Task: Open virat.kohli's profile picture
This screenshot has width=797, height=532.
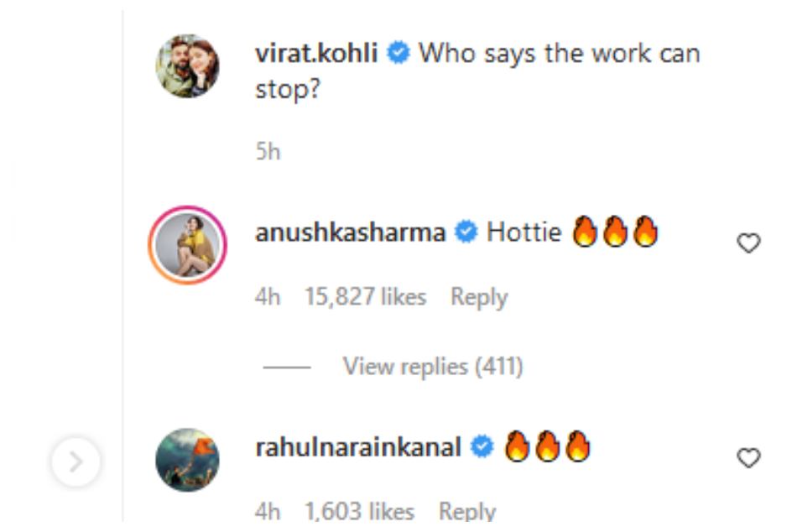Action: click(x=188, y=66)
